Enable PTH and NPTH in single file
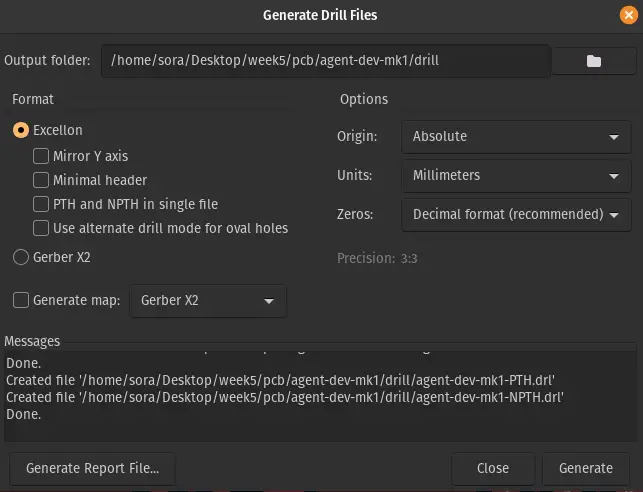This screenshot has height=492, width=643. (x=41, y=204)
